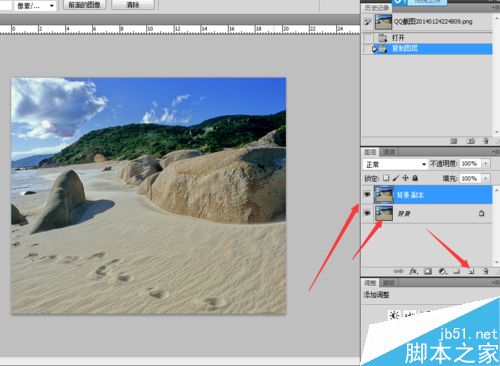Screen dimensions: 500x366
Task: Add a brightness/contrast adjustment
Action: [x=394, y=315]
